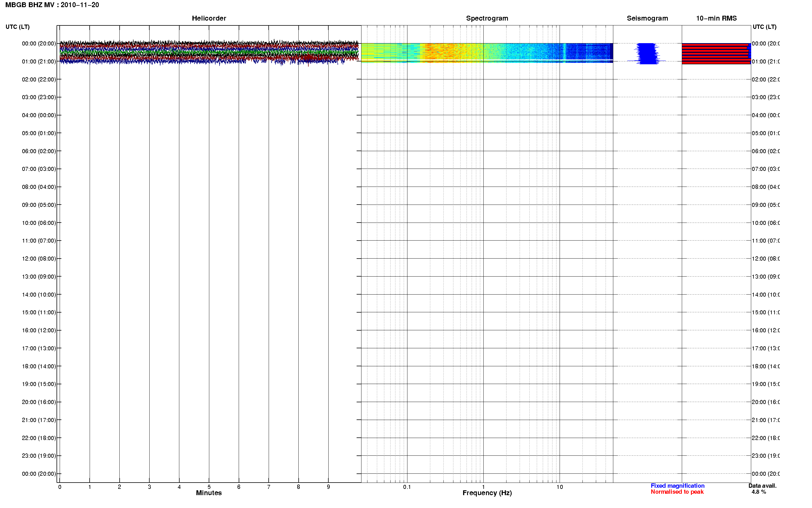
Task: Click the helicorder waveform traces
Action: [x=209, y=52]
